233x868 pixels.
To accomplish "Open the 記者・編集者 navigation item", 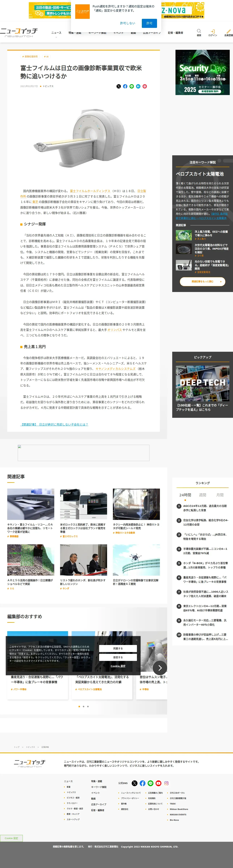I will (x=175, y=33).
